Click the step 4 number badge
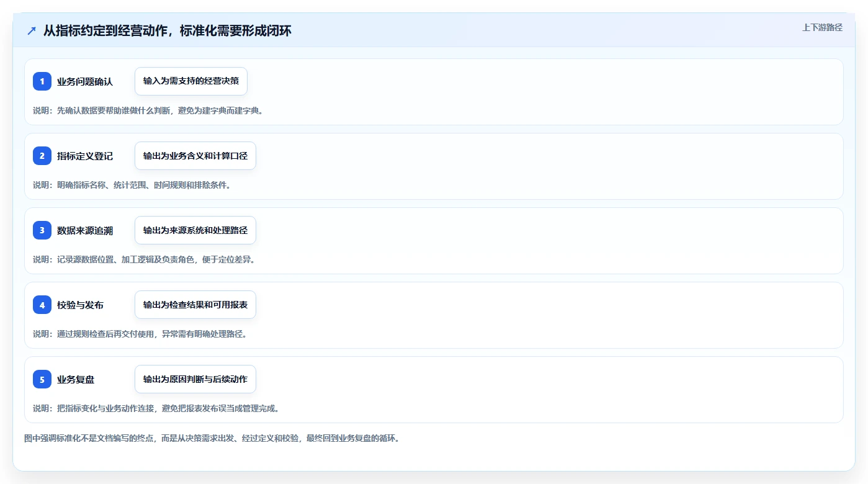The width and height of the screenshot is (868, 484). click(x=42, y=305)
